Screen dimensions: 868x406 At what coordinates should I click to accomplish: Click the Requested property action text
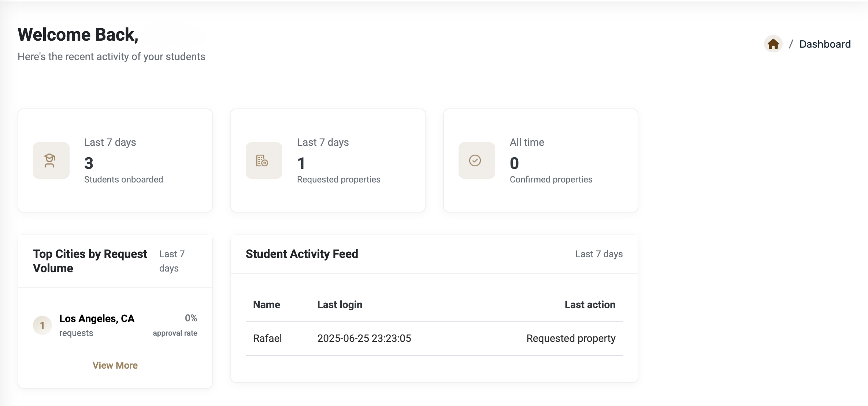pos(571,338)
